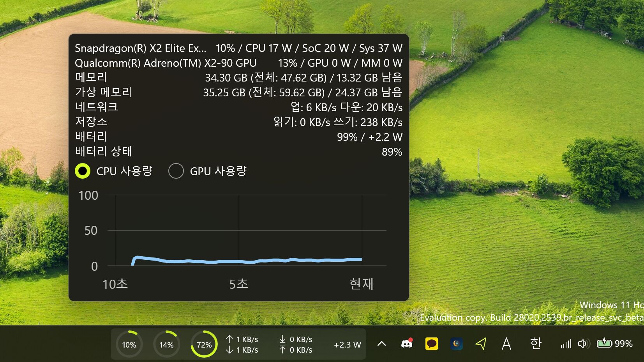
Task: Click the 99% / +2.2 W battery value
Action: [x=370, y=137]
